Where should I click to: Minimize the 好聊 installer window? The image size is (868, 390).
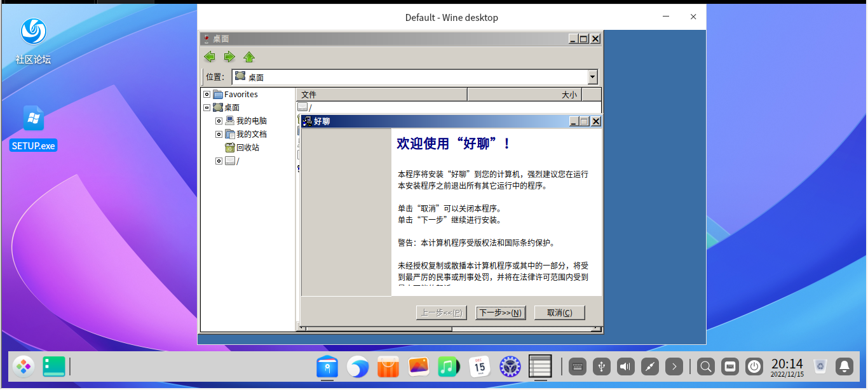(574, 121)
